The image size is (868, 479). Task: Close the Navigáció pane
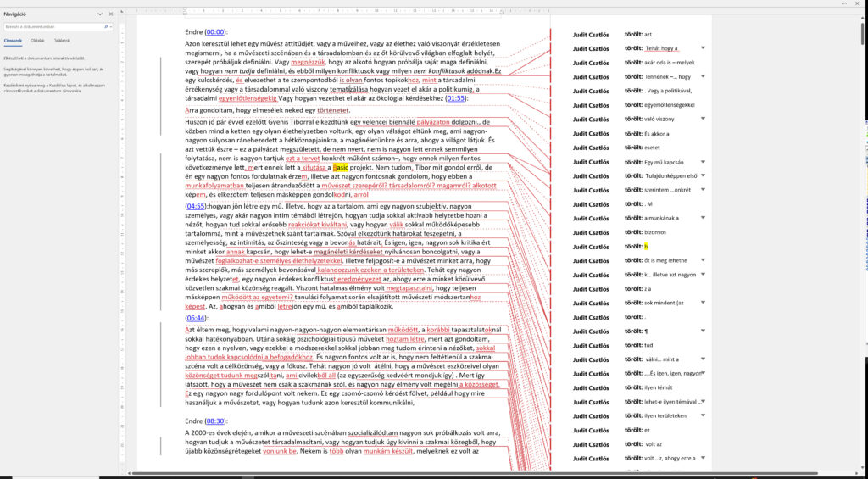[x=111, y=14]
